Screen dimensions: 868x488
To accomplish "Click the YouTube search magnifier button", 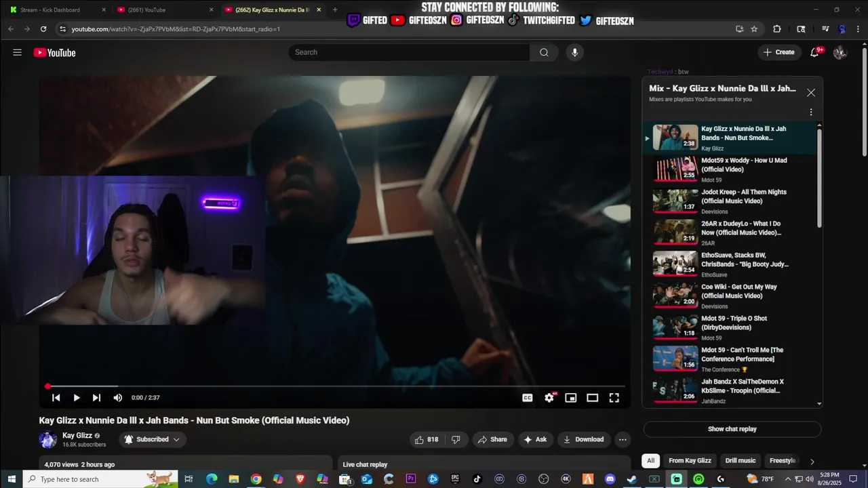I will click(544, 52).
